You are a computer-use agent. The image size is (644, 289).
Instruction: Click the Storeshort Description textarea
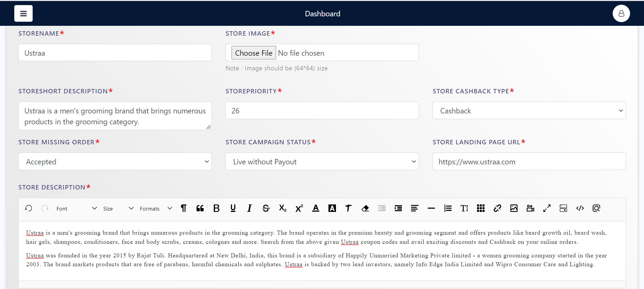tap(115, 116)
